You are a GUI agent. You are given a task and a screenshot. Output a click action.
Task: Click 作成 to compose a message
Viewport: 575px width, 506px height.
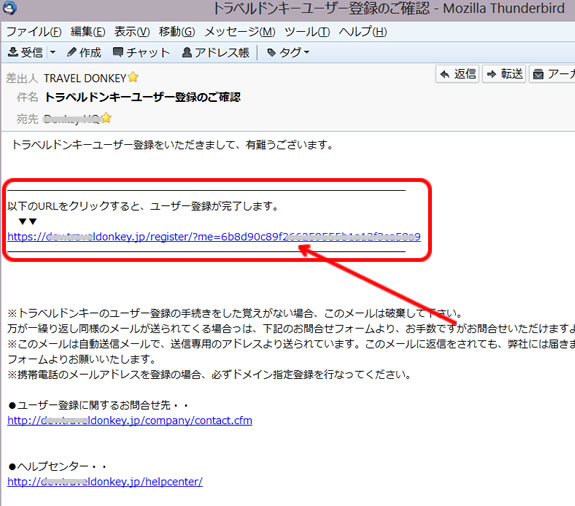(84, 53)
